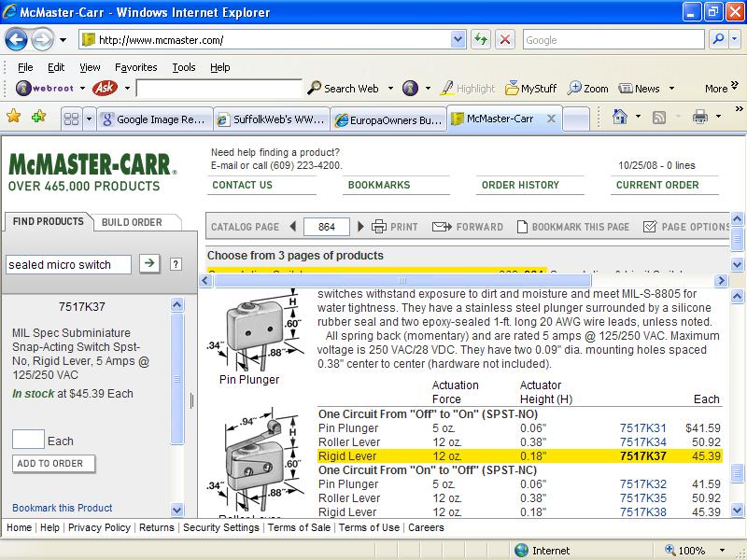The width and height of the screenshot is (747, 560).
Task: Open the Favorites menu
Action: tap(135, 67)
